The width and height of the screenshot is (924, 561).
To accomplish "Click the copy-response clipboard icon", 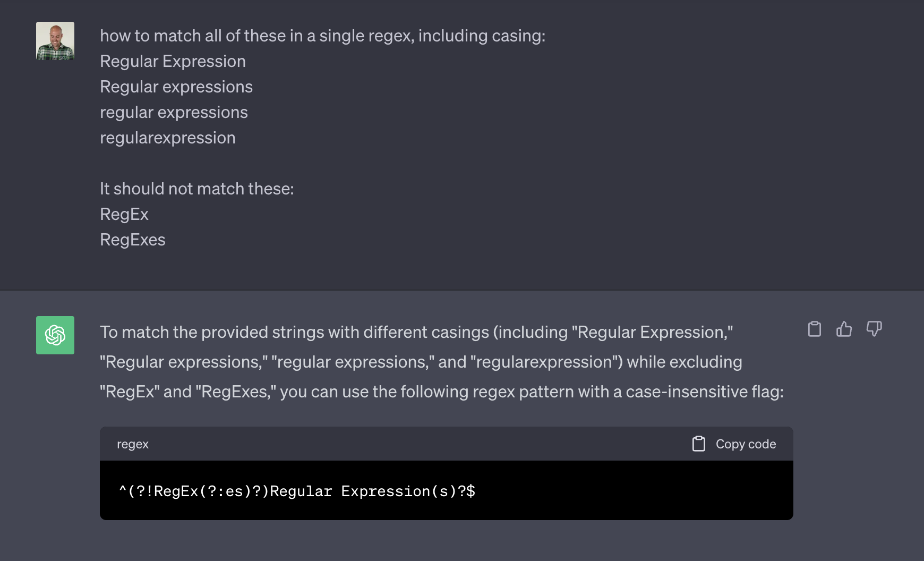I will pos(815,329).
